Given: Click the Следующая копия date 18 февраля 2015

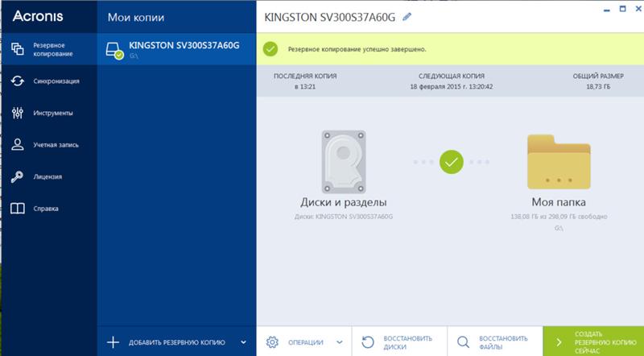Looking at the screenshot, I should pyautogui.click(x=452, y=87).
